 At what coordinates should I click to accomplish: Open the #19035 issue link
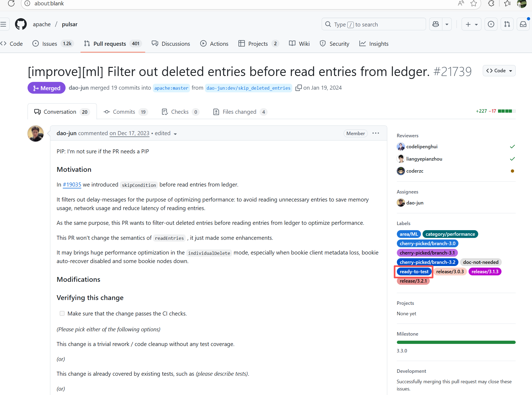[x=72, y=185]
